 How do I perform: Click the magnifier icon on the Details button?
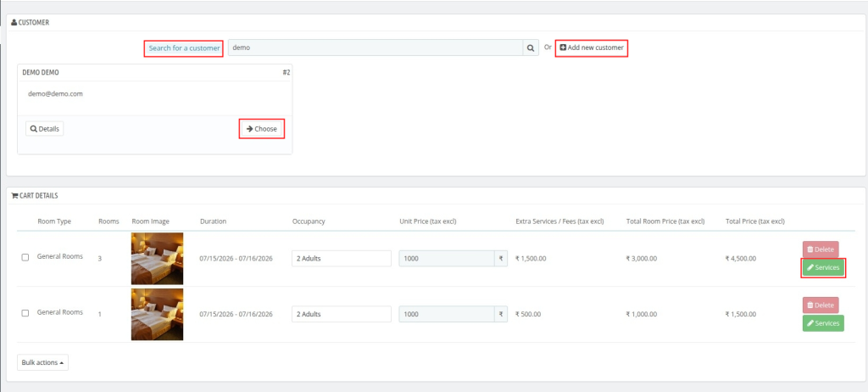tap(34, 129)
